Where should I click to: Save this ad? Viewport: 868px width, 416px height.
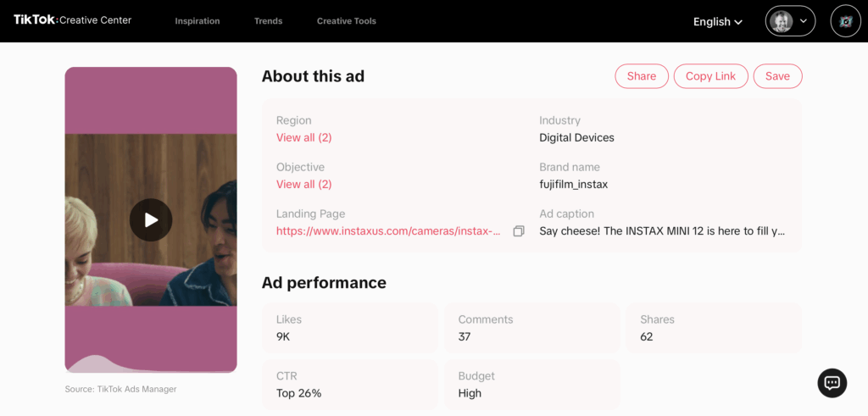pyautogui.click(x=777, y=76)
